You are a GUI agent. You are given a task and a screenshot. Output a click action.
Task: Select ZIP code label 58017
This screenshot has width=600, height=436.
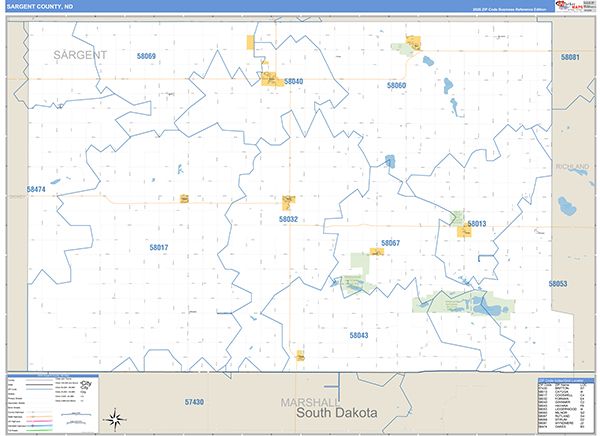[x=159, y=247]
